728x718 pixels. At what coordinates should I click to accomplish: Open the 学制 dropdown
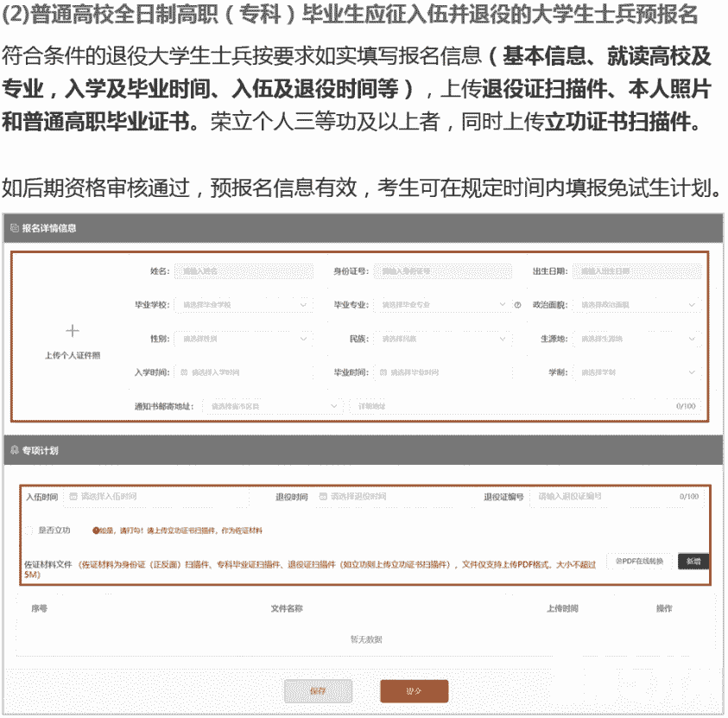(x=637, y=372)
